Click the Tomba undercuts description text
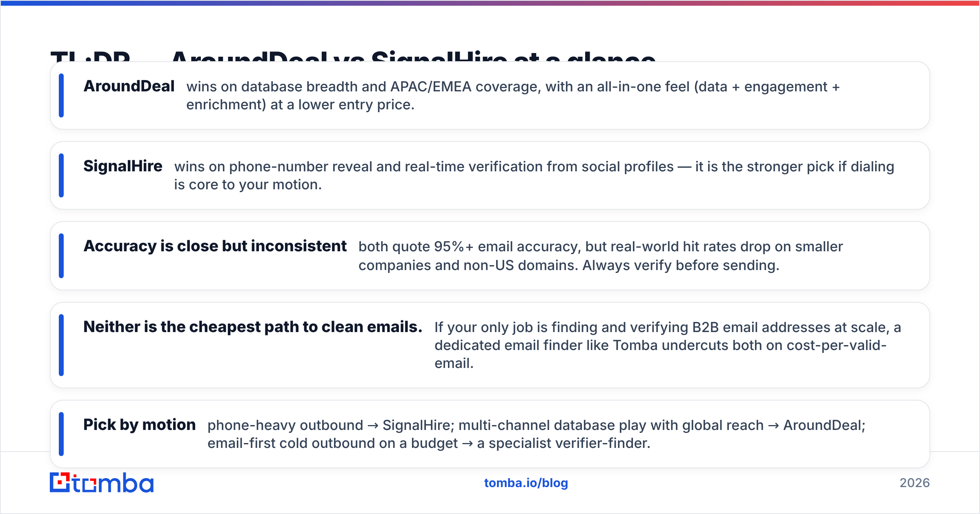This screenshot has width=980, height=514. 668,345
